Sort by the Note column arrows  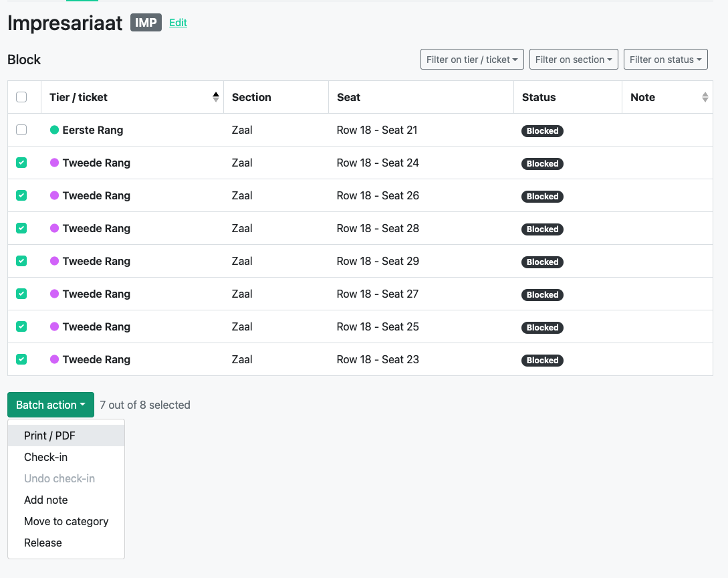point(705,97)
